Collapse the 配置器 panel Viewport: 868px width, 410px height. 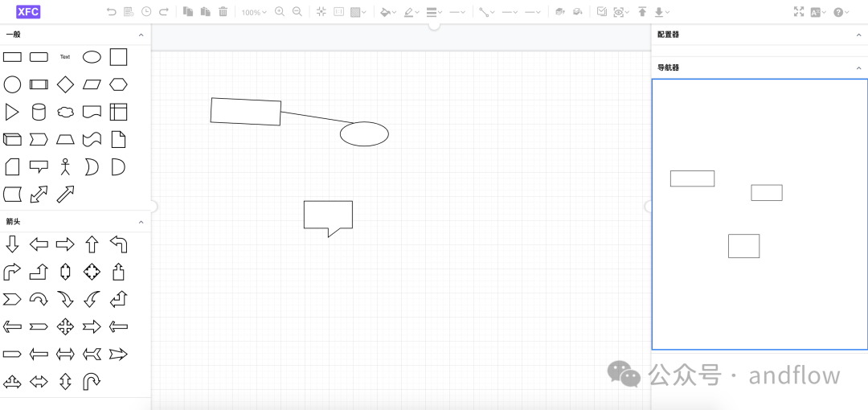click(858, 35)
